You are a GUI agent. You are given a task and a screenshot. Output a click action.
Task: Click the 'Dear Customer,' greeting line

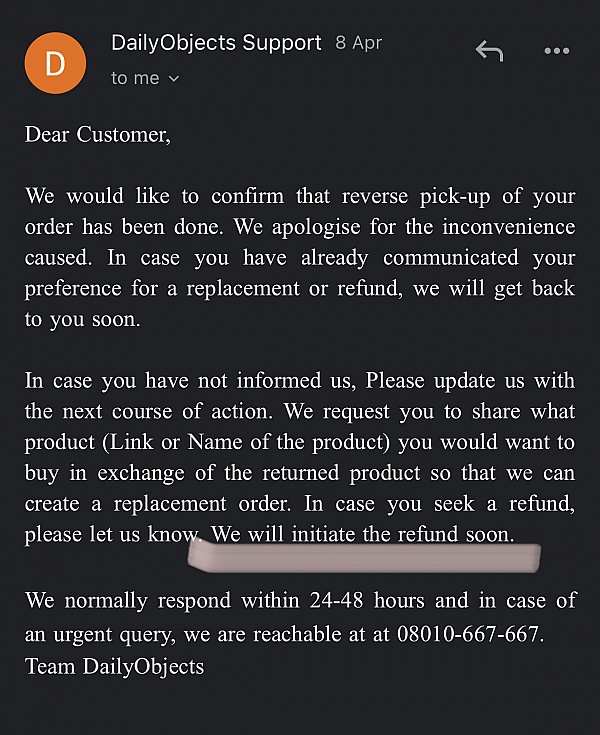[98, 134]
